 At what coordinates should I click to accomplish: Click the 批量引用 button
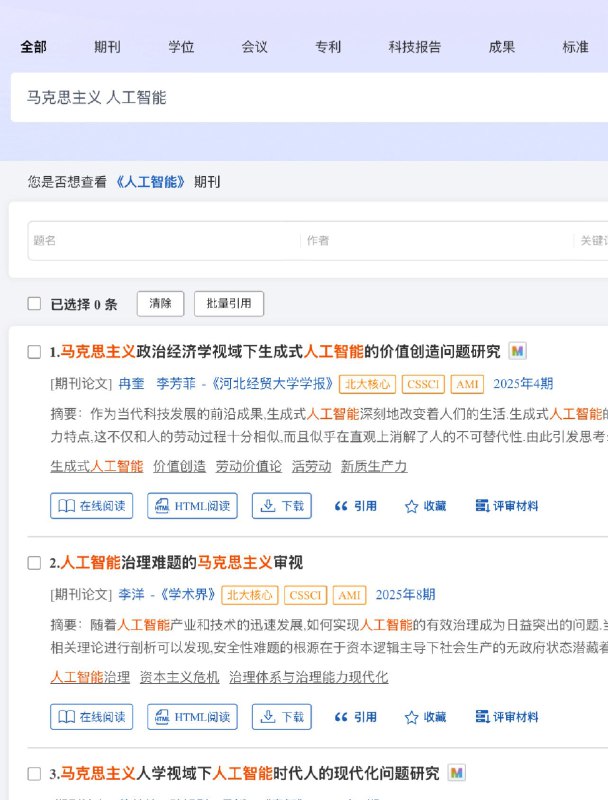pos(229,304)
